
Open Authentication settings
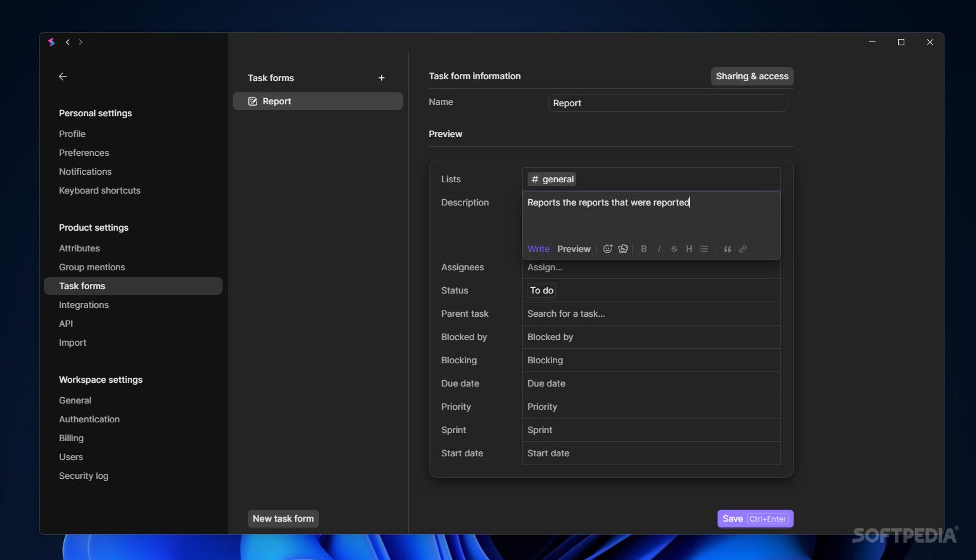89,419
